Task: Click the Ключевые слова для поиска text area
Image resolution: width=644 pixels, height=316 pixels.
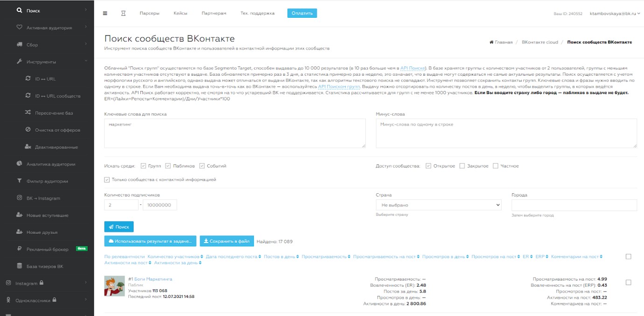Action: pyautogui.click(x=235, y=133)
